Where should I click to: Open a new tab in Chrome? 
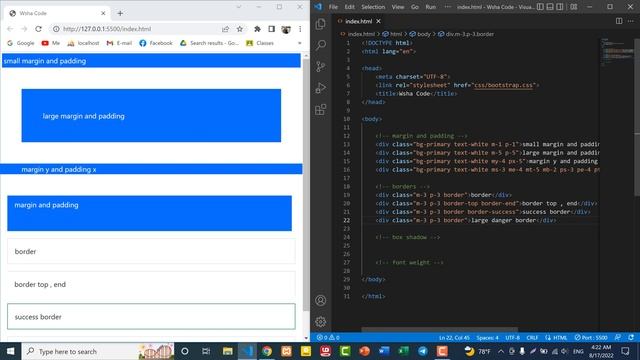(x=120, y=13)
